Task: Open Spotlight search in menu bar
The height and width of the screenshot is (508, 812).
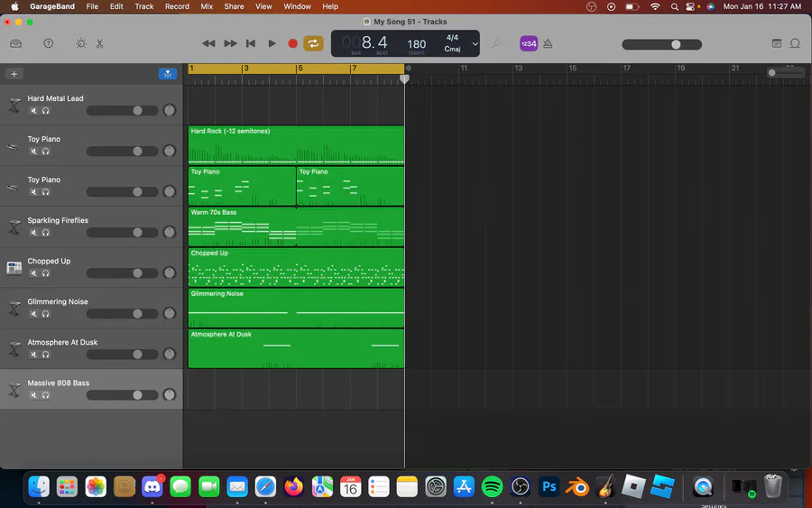Action: tap(674, 6)
